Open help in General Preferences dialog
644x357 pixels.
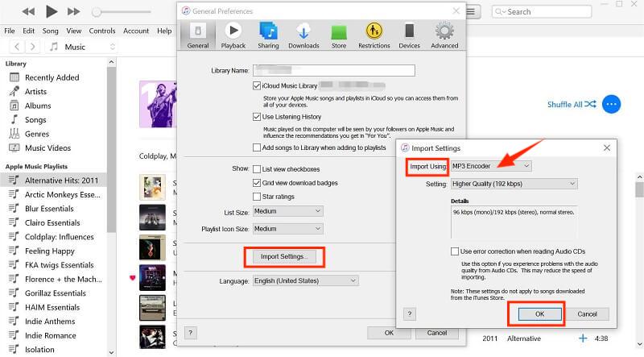click(191, 333)
